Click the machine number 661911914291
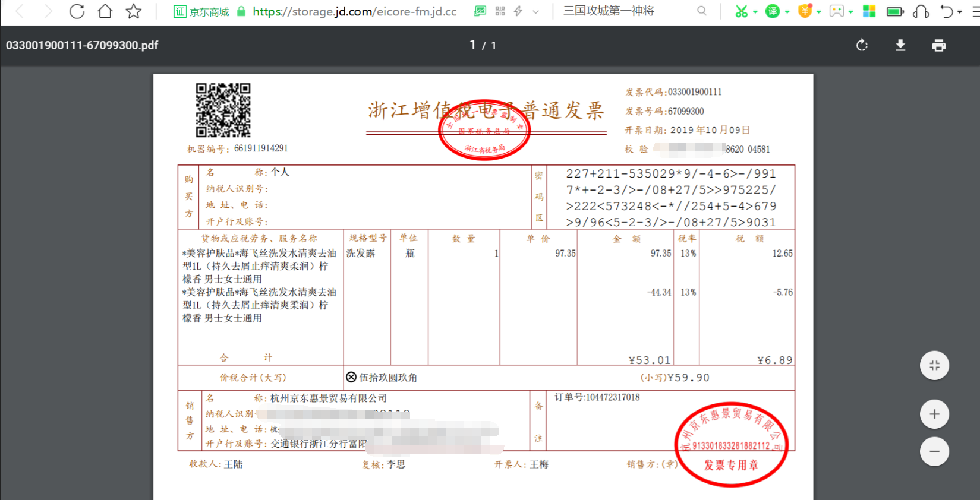This screenshot has height=500, width=980. point(261,148)
